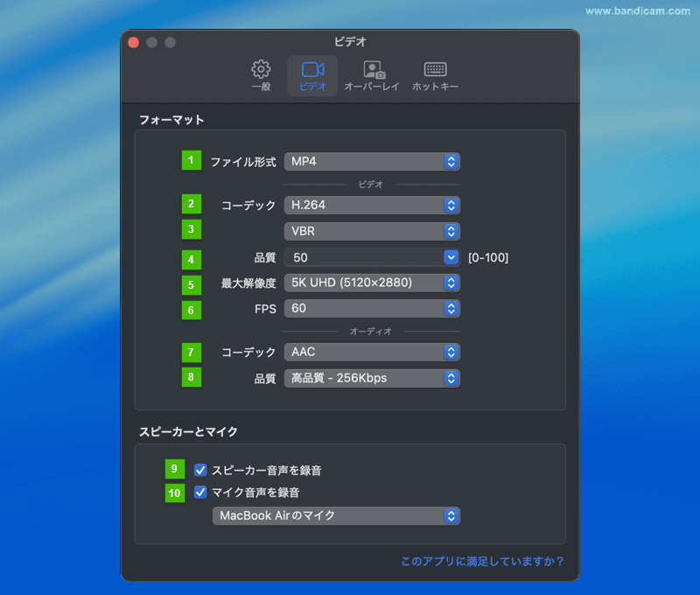Open the VBR bitrate mode dropdown
The height and width of the screenshot is (595, 700).
372,231
